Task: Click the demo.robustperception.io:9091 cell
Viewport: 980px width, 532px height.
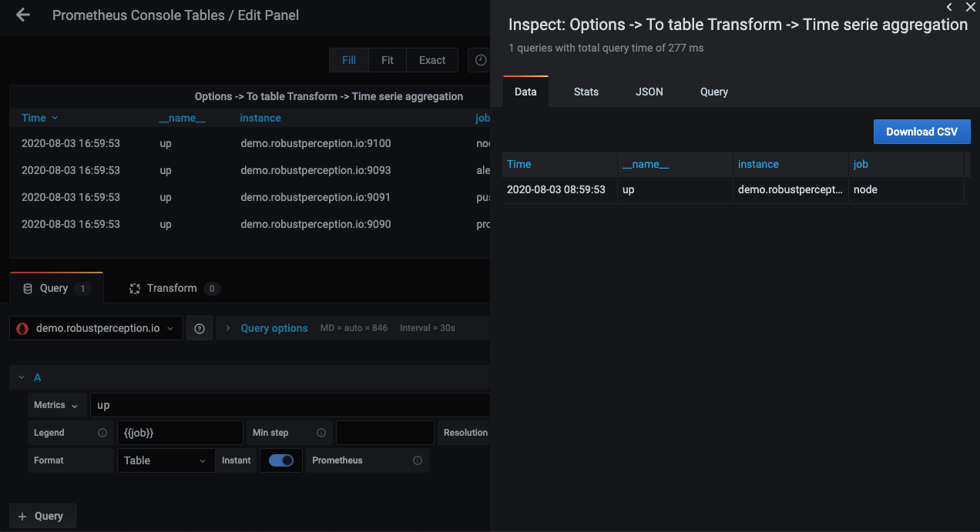Action: [x=316, y=197]
